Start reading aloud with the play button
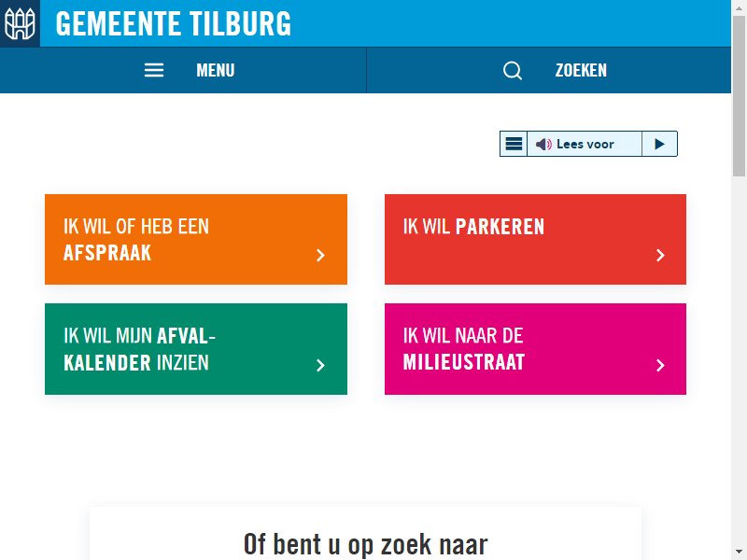The width and height of the screenshot is (747, 560). (659, 144)
